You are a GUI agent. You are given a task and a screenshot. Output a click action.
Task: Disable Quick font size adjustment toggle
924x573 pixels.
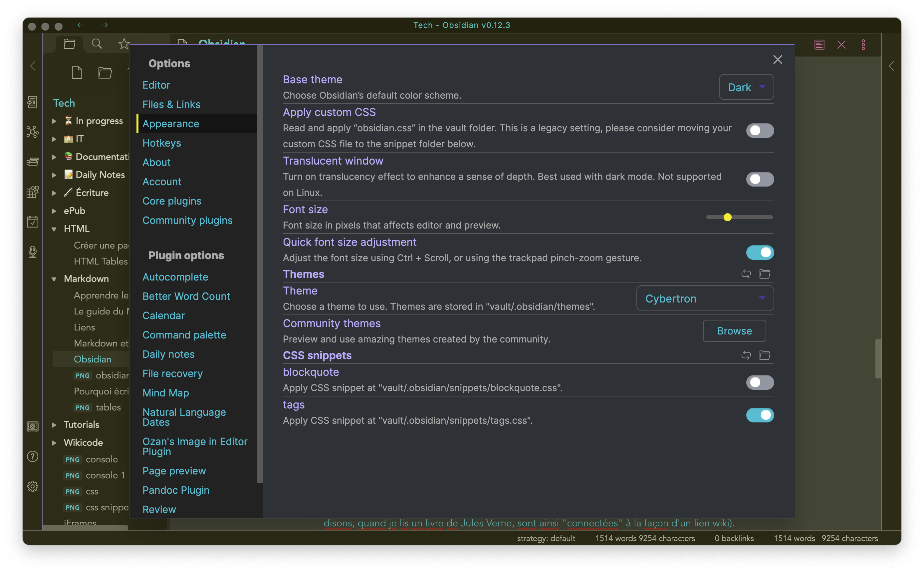[760, 253]
